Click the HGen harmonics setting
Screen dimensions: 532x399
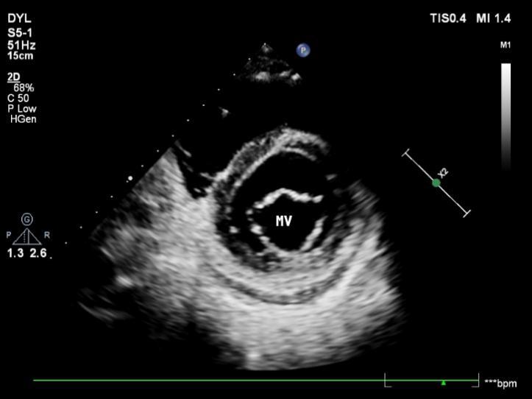pos(23,119)
